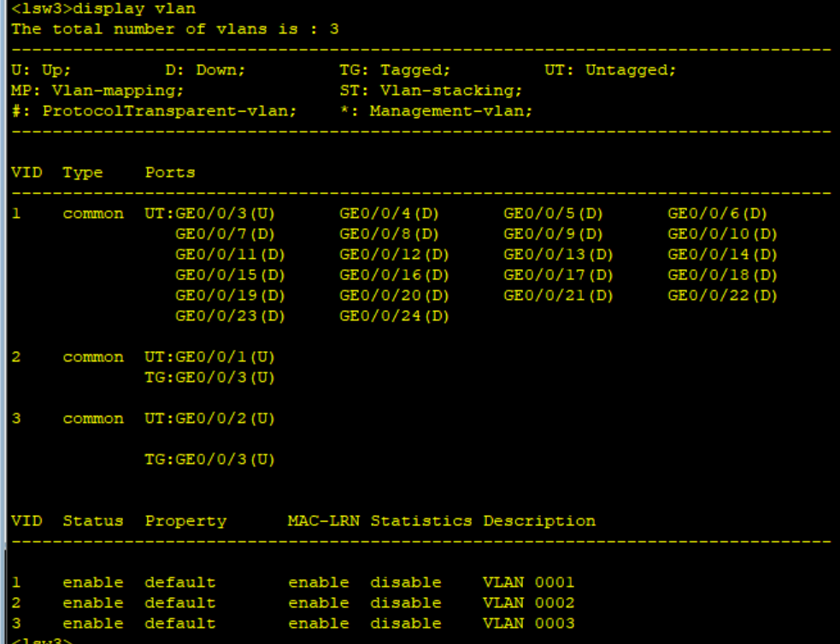
Task: Select the 'VLAN 0003' description text
Action: (528, 624)
